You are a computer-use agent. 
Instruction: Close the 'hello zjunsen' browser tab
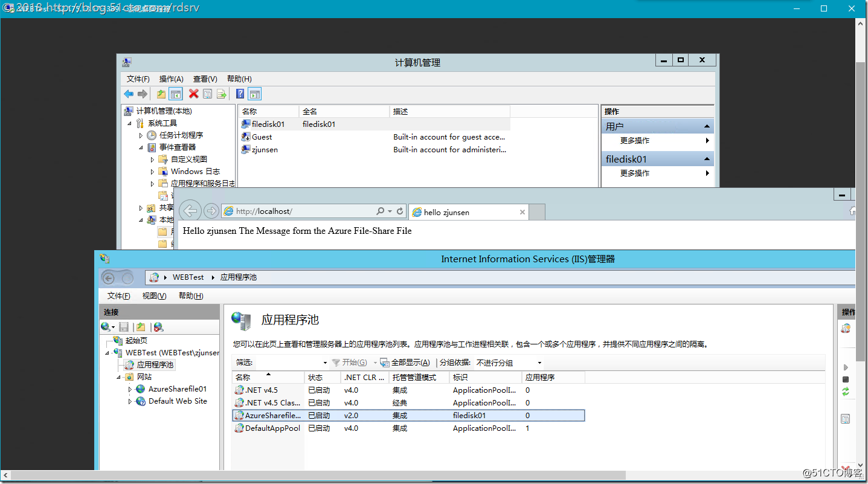pos(522,212)
